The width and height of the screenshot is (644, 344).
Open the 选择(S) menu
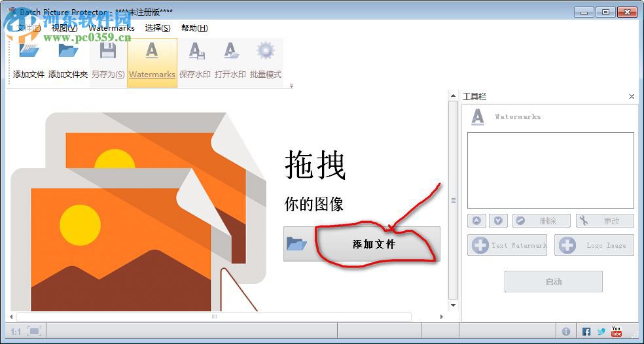158,28
